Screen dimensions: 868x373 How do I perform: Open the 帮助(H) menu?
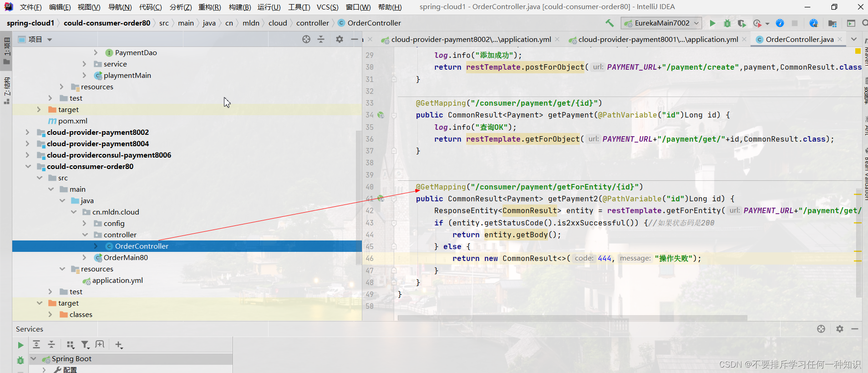390,7
